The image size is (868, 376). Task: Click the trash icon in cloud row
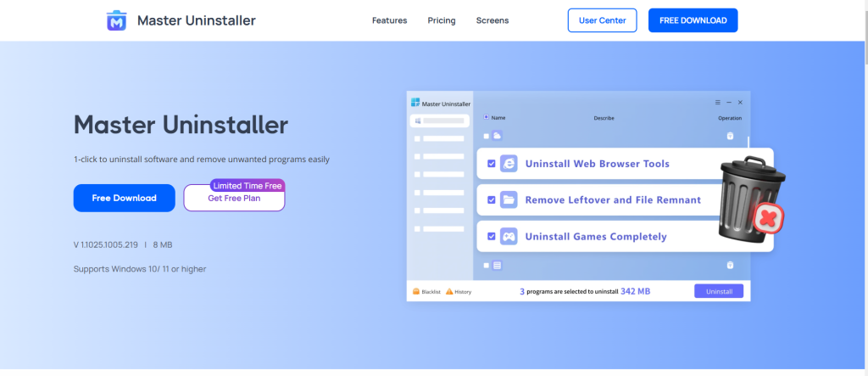click(x=730, y=136)
